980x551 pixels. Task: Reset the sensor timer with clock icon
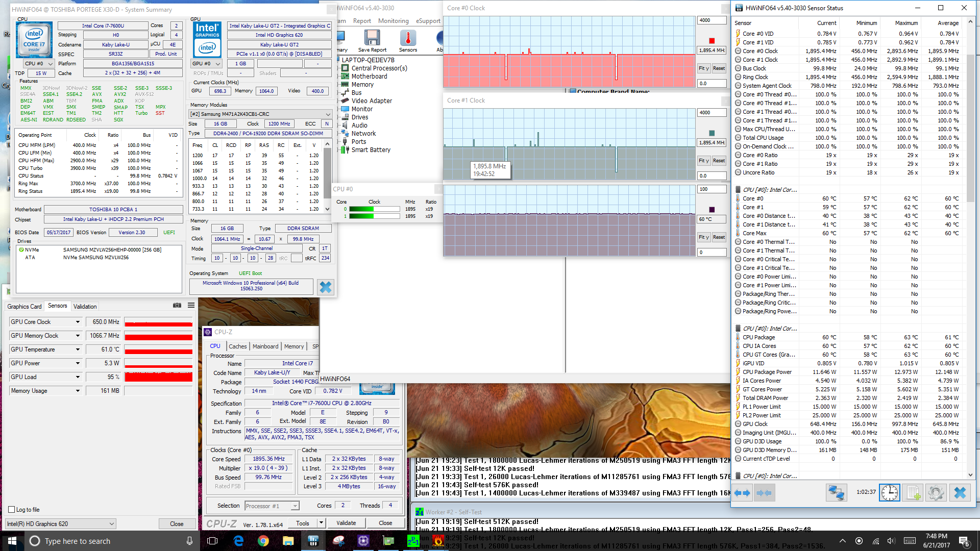click(889, 493)
